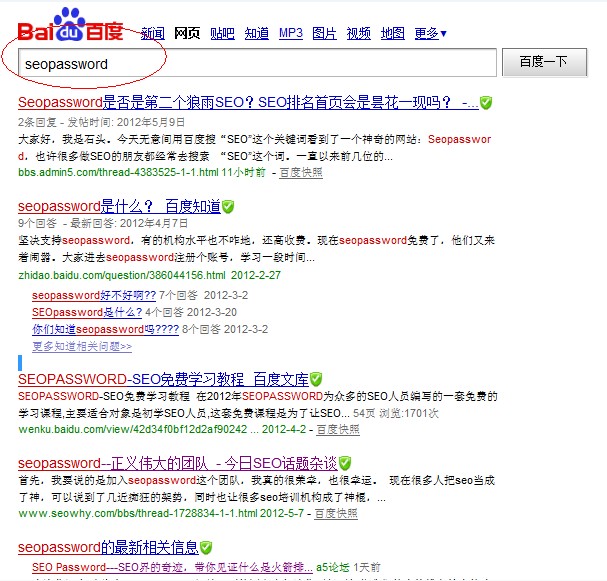Click the green shield beside the 今日SEO话题杂谈 result title

tap(345, 463)
